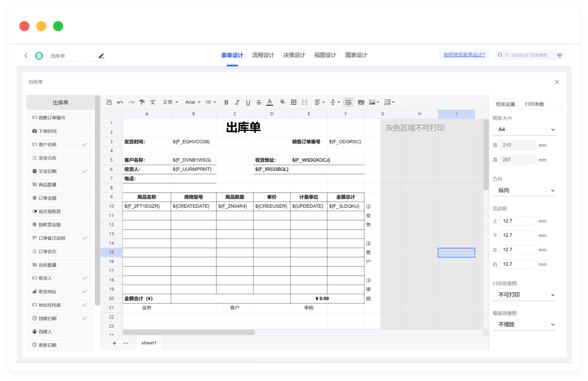Undo the last edit
This screenshot has width=588, height=381.
pyautogui.click(x=120, y=102)
